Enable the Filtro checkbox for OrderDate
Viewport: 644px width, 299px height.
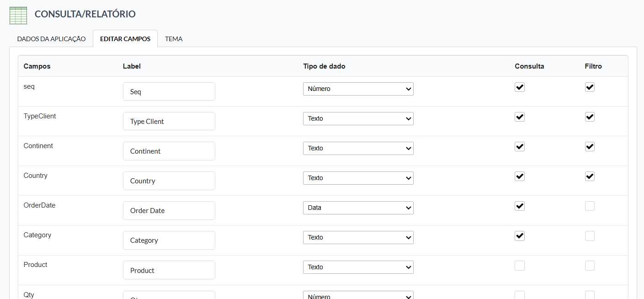pyautogui.click(x=590, y=206)
